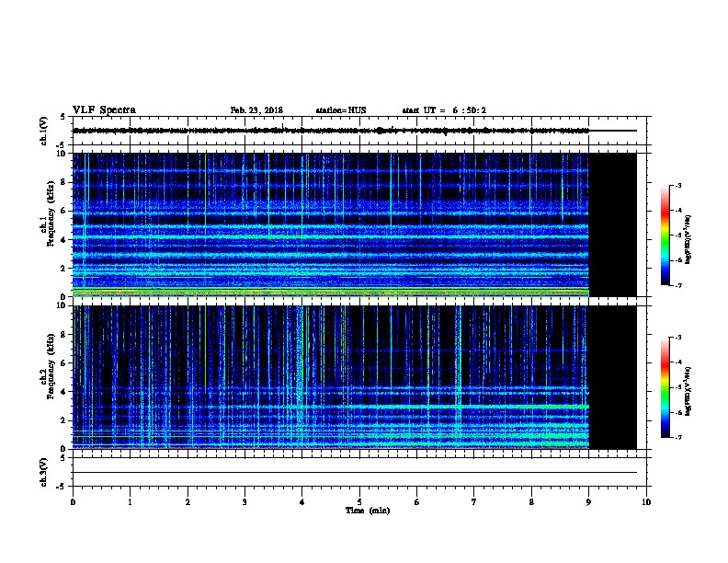Click the 'ch.1(V)' waveform axis label
This screenshot has height=563, width=728.
click(43, 131)
